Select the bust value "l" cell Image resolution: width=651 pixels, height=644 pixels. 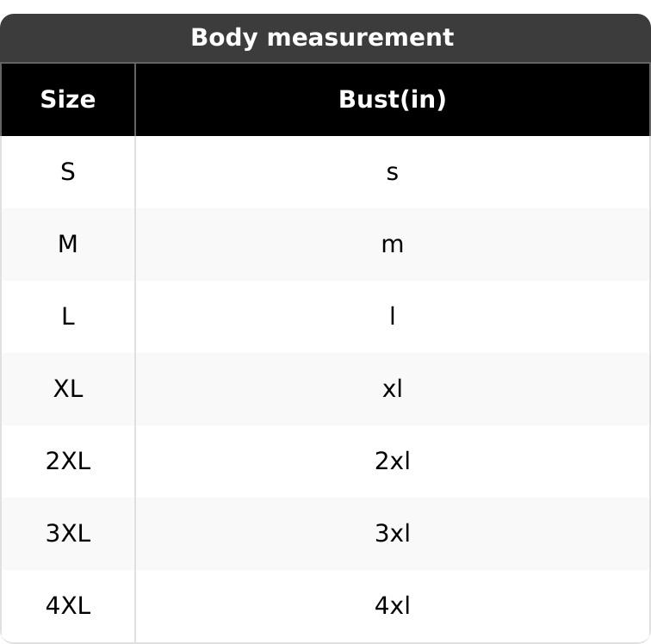(392, 317)
